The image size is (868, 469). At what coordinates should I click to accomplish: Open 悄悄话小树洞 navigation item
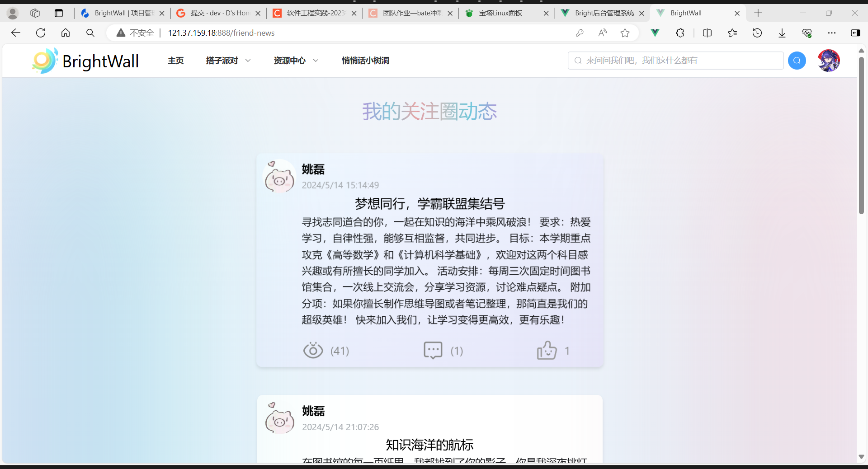365,61
